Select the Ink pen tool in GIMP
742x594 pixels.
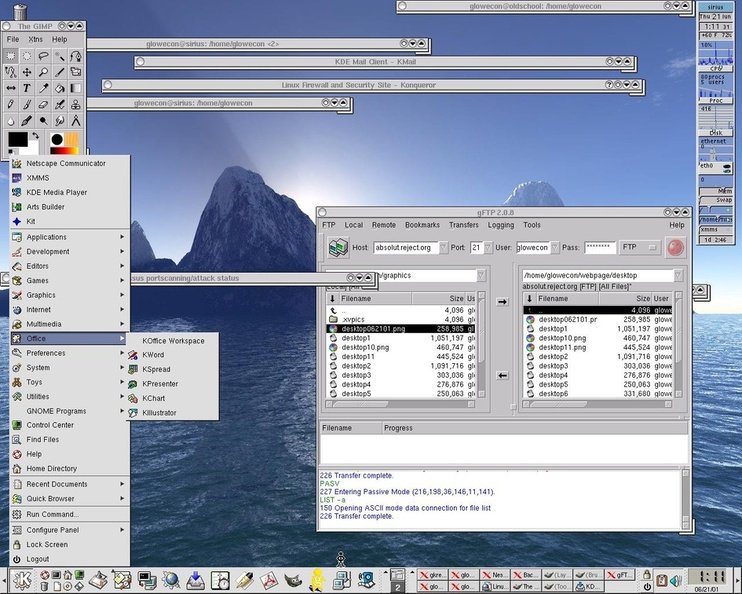(x=27, y=120)
